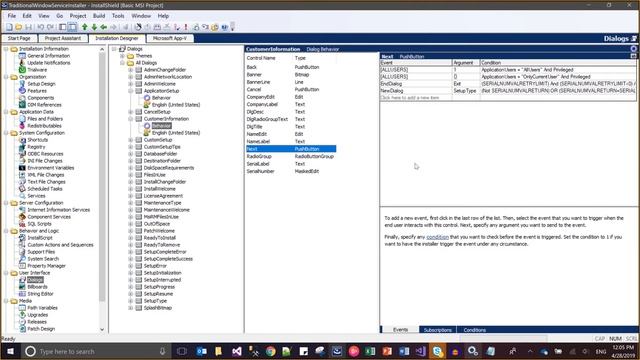
Task: Click the green back arrow toolbar icon
Action: pos(104,27)
